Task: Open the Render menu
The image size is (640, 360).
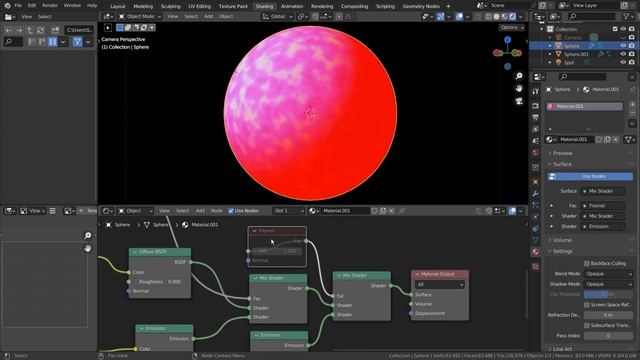Action: [x=50, y=6]
